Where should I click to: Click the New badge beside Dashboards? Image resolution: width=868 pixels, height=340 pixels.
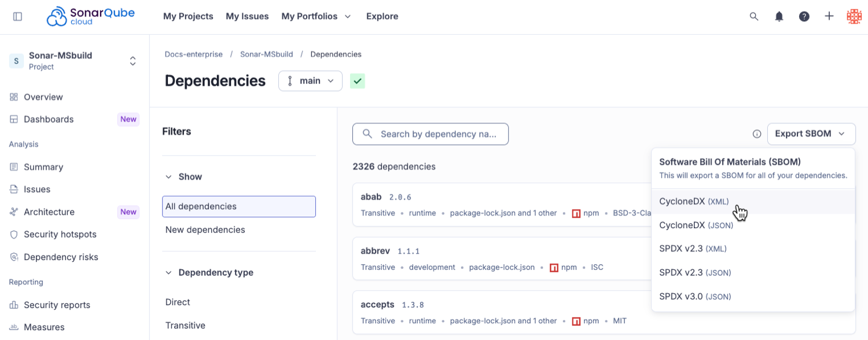tap(128, 119)
